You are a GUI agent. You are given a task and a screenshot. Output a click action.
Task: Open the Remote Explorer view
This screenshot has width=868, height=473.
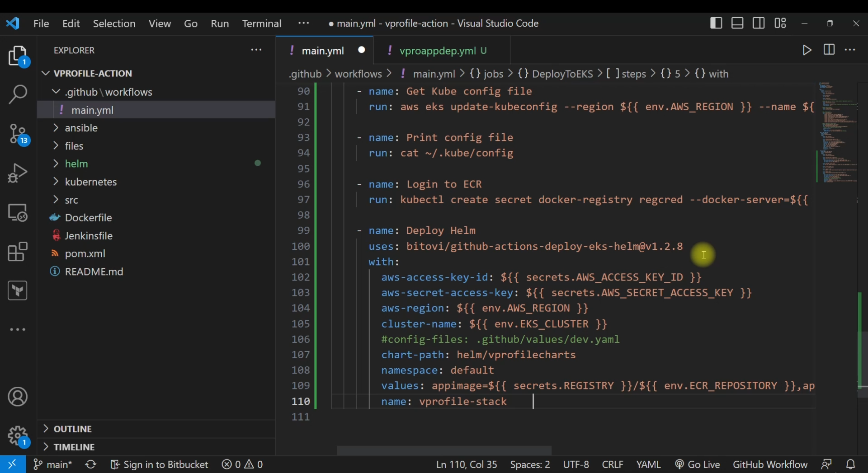coord(18,212)
